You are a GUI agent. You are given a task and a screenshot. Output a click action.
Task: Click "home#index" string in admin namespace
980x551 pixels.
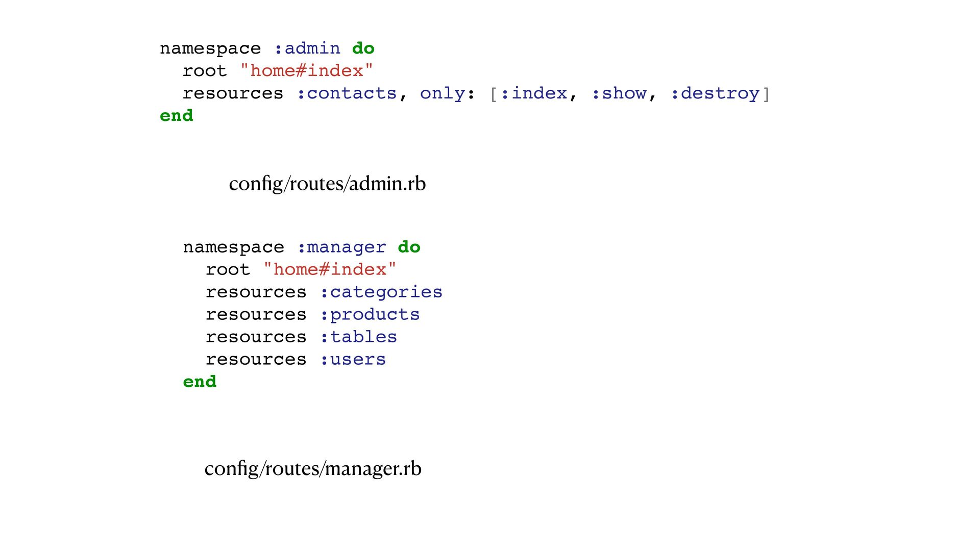pyautogui.click(x=307, y=71)
